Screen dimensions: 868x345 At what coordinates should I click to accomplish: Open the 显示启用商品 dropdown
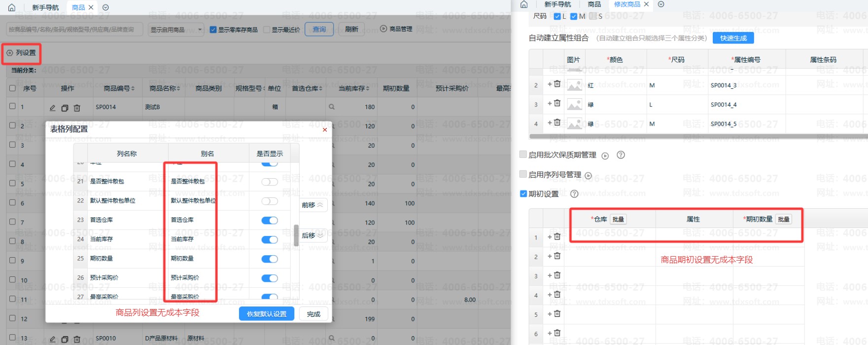pos(176,30)
